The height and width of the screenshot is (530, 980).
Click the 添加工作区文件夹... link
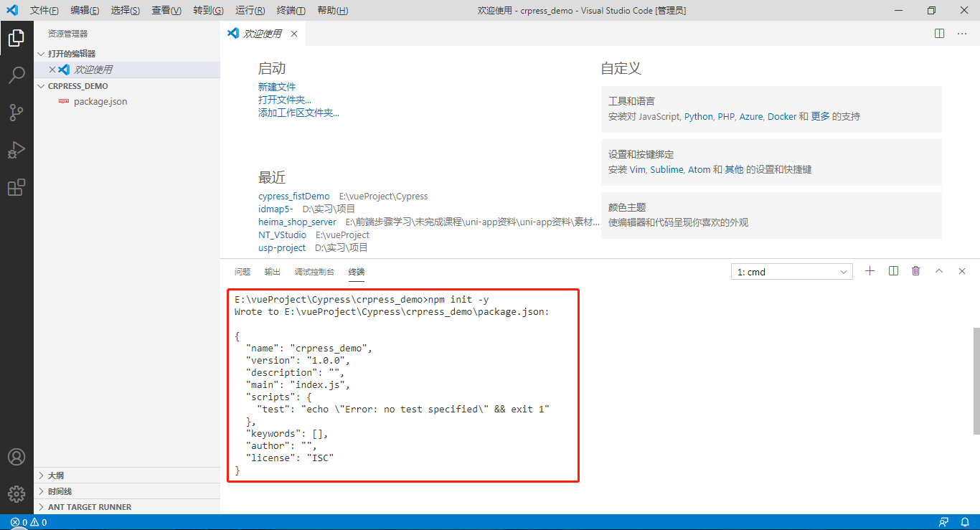pyautogui.click(x=298, y=113)
